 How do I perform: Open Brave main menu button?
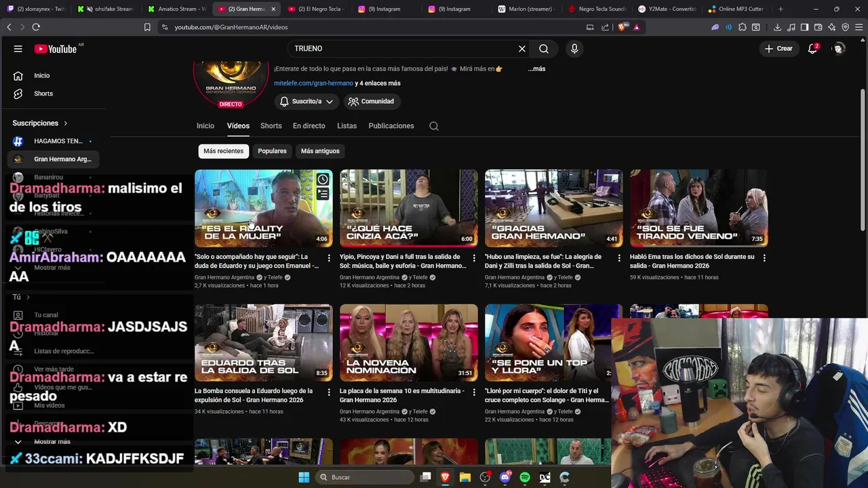point(859,27)
